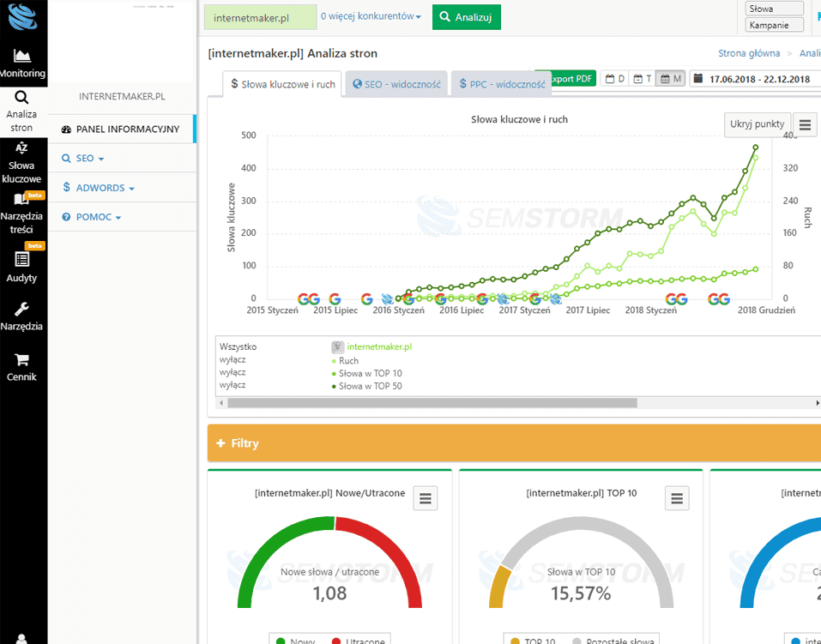Image resolution: width=821 pixels, height=644 pixels.
Task: Click Ukryj punkty button
Action: coord(758,124)
